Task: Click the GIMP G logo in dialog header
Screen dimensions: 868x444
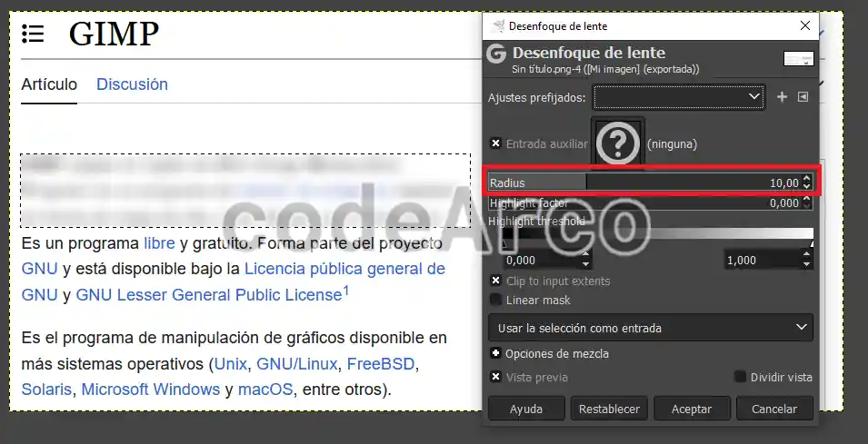Action: click(496, 54)
